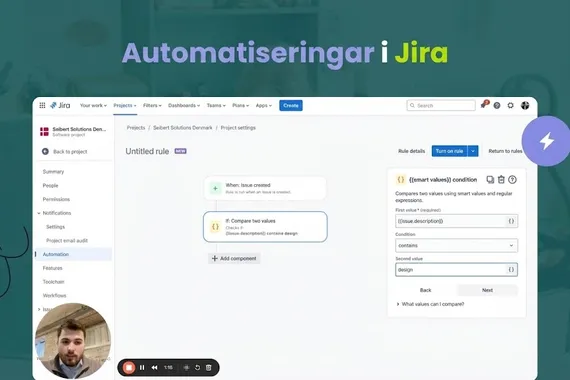Open help for smart values condition

[513, 179]
